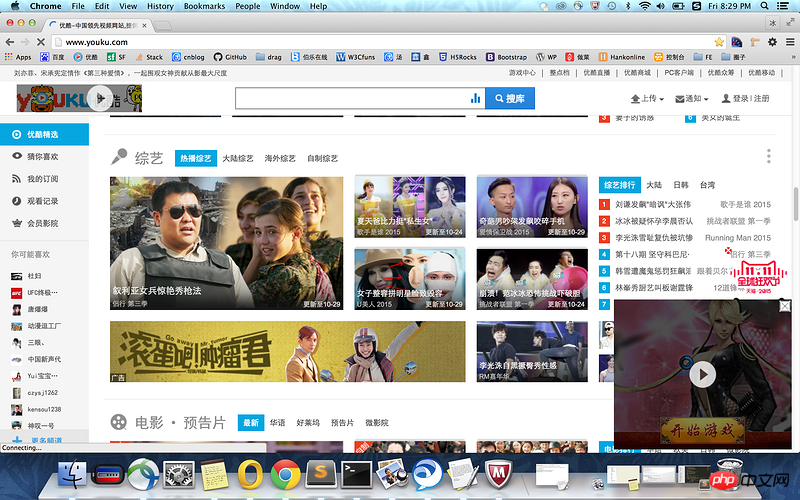Open 观看记录 watch history
The width and height of the screenshot is (800, 500).
[42, 201]
